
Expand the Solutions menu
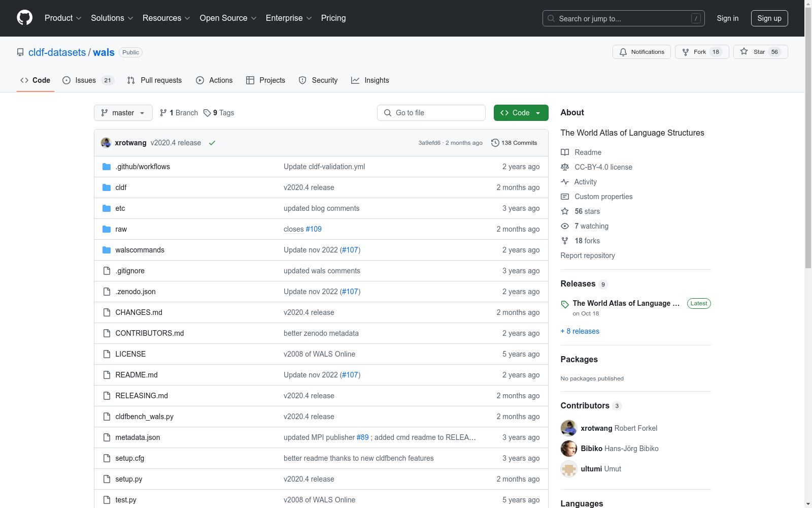112,18
